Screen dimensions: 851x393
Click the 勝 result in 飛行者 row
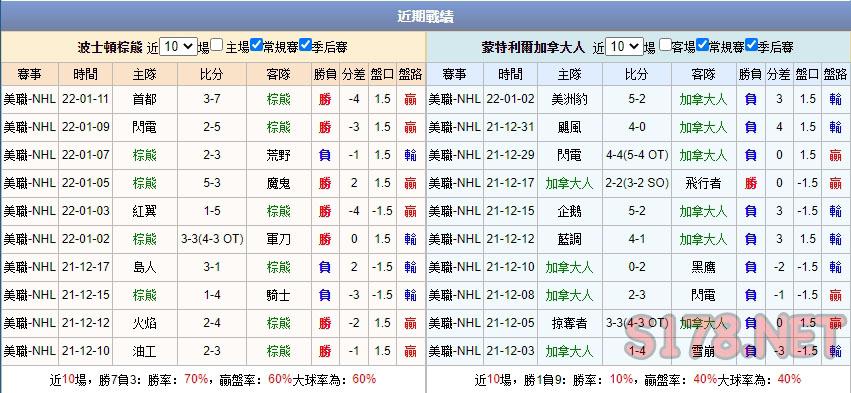tap(751, 183)
